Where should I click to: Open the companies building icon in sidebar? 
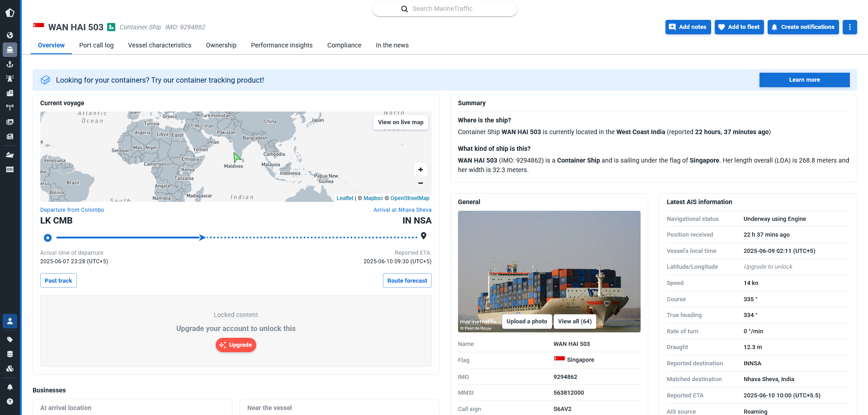point(10,93)
